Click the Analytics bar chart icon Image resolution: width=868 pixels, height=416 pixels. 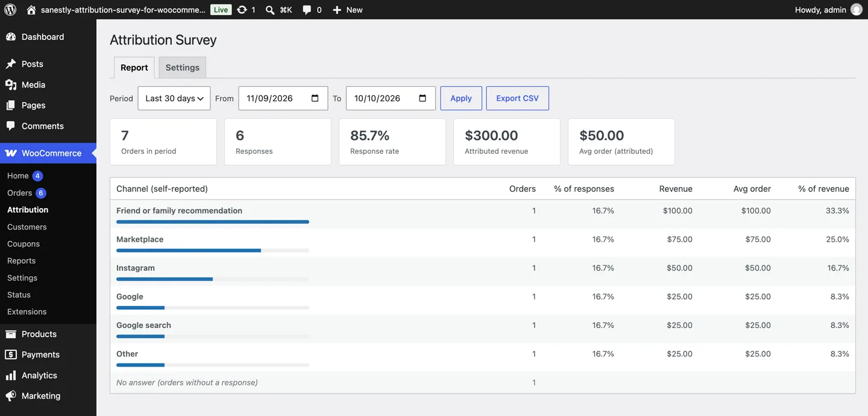click(11, 375)
